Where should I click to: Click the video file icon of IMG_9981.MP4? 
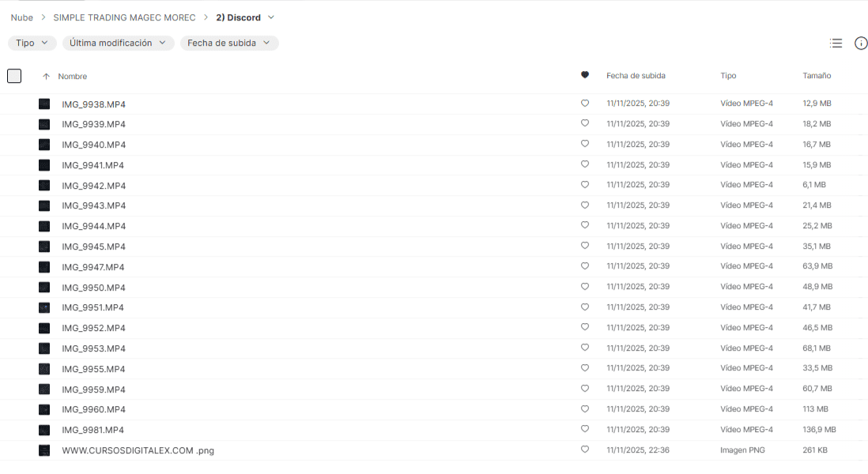tap(44, 430)
